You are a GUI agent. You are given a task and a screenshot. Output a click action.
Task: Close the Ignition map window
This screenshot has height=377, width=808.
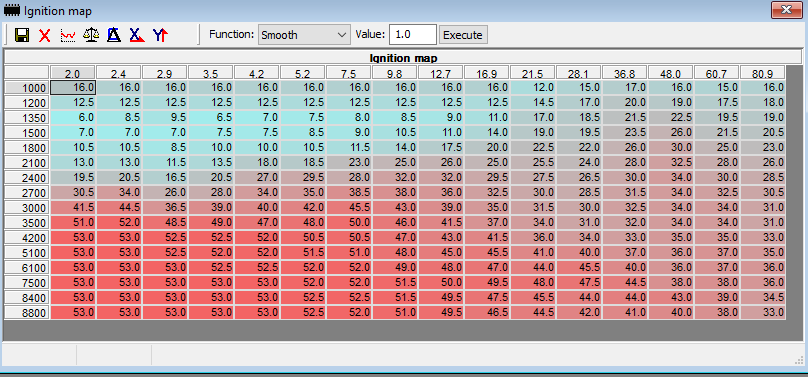pos(786,10)
